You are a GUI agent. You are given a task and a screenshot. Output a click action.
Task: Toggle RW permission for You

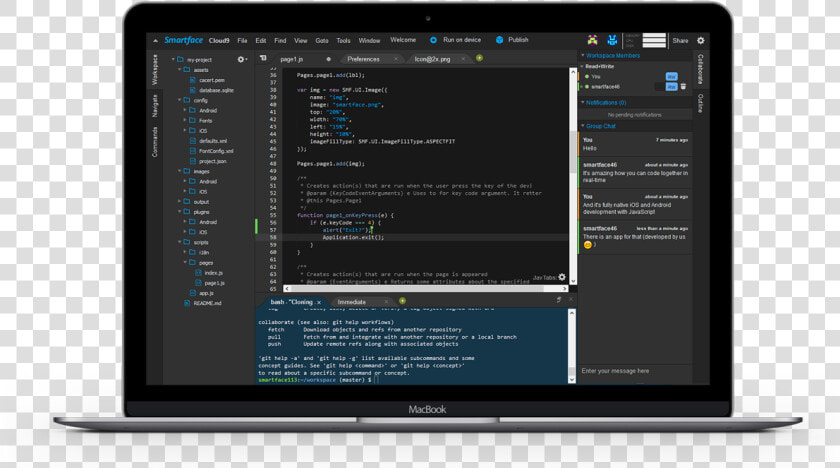pyautogui.click(x=671, y=77)
